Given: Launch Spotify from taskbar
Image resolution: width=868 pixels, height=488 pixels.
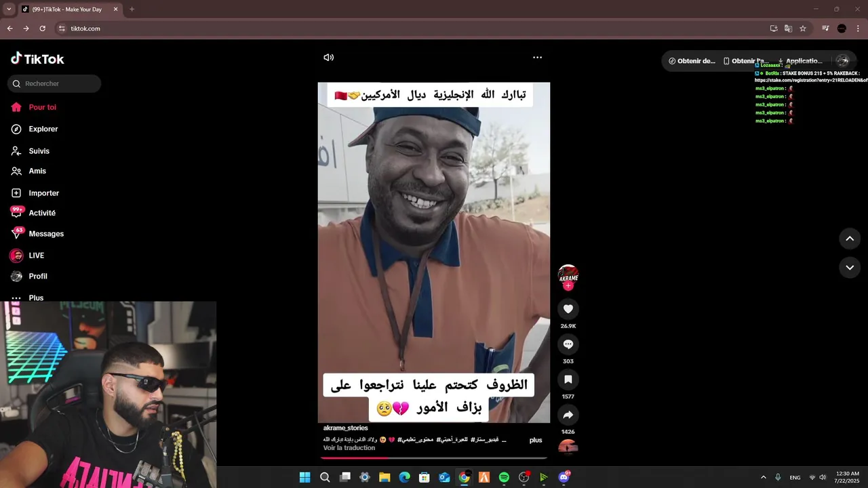Looking at the screenshot, I should [504, 477].
